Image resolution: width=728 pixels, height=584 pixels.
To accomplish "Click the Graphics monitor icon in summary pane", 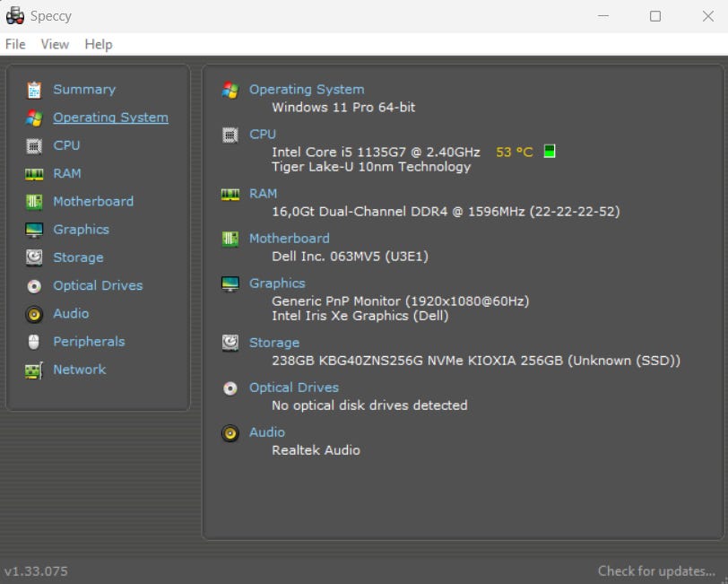I will tap(230, 283).
